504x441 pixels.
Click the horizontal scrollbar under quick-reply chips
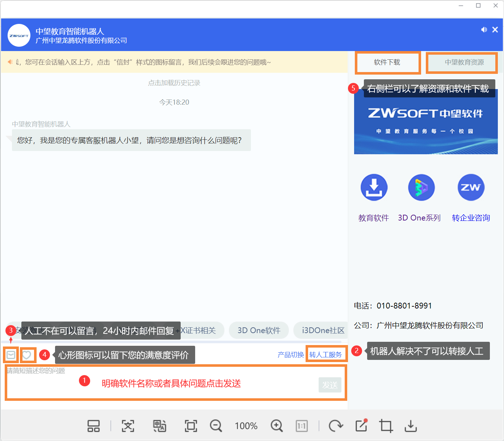coord(171,341)
